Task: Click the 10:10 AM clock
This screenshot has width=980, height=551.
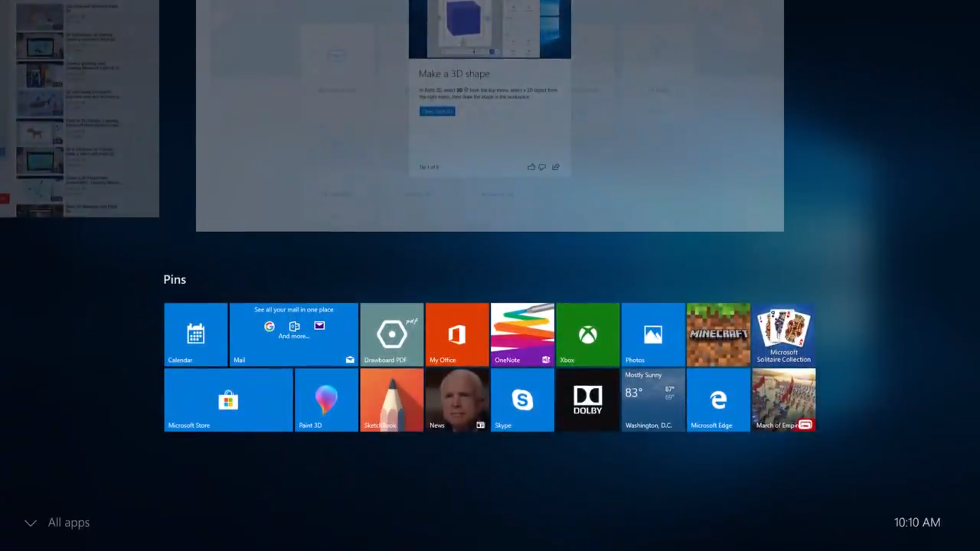Action: (x=917, y=522)
